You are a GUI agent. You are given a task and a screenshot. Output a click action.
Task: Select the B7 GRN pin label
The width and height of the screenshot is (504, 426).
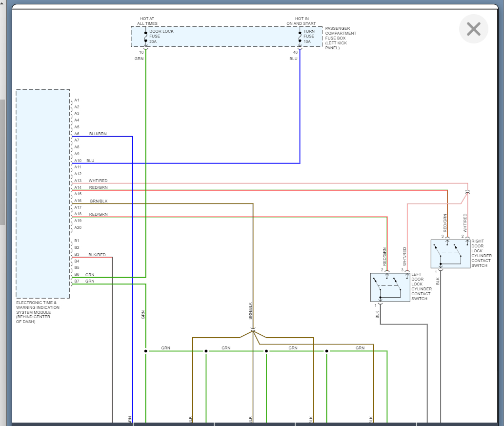90,281
